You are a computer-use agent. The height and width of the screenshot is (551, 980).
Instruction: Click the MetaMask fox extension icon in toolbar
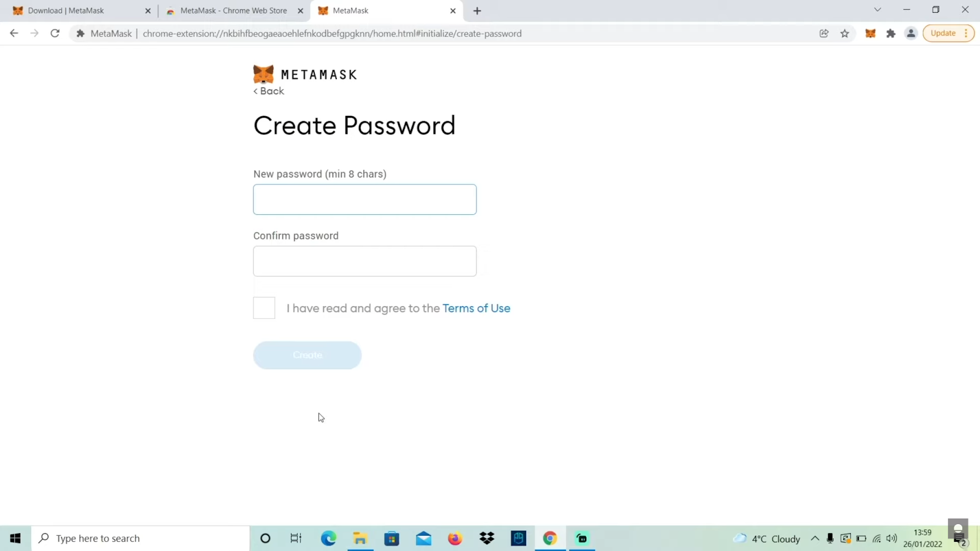pos(870,34)
